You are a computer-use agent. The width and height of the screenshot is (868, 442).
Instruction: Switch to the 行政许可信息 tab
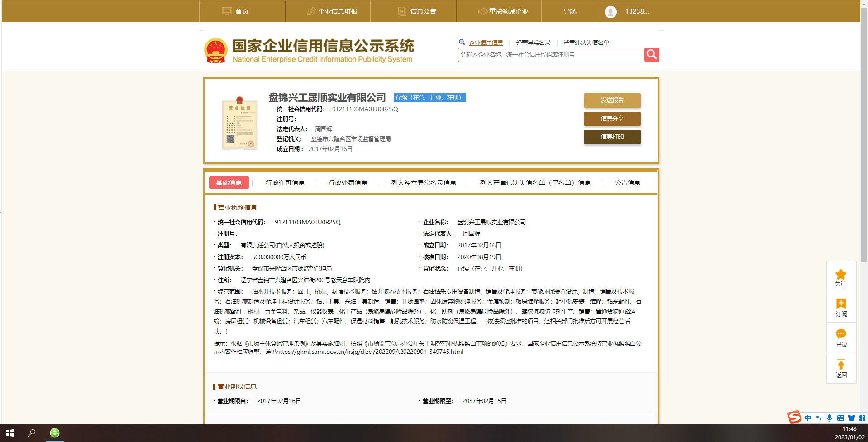pos(285,183)
